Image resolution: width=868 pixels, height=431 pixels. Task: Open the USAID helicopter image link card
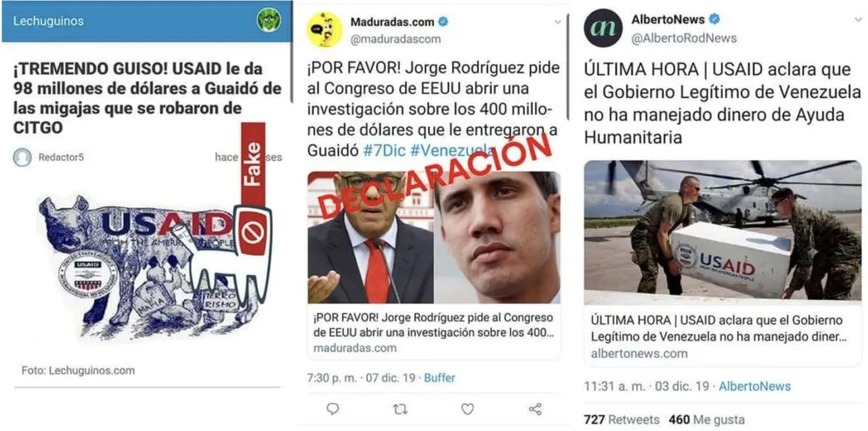click(722, 262)
